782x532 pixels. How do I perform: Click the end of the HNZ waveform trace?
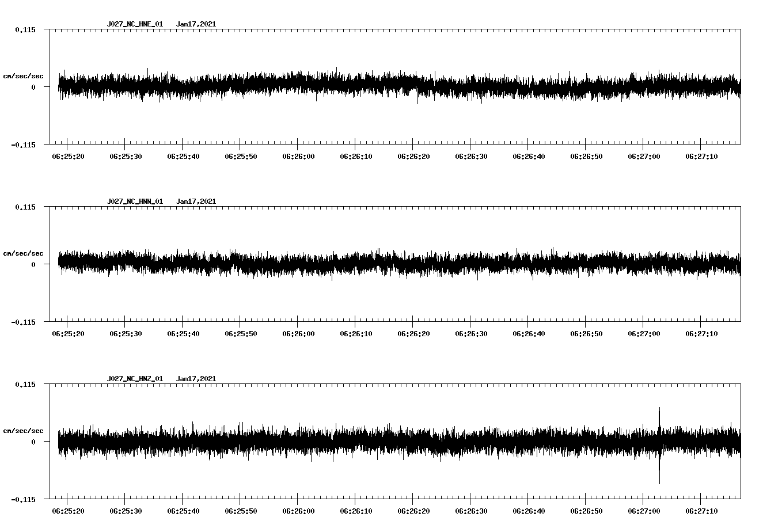[740, 442]
